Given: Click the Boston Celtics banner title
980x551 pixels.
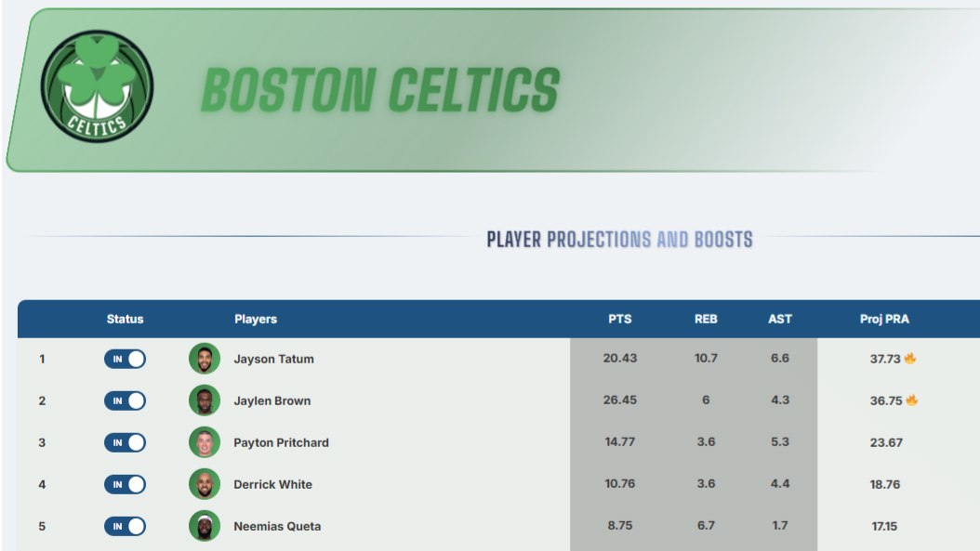Looking at the screenshot, I should click(x=380, y=90).
